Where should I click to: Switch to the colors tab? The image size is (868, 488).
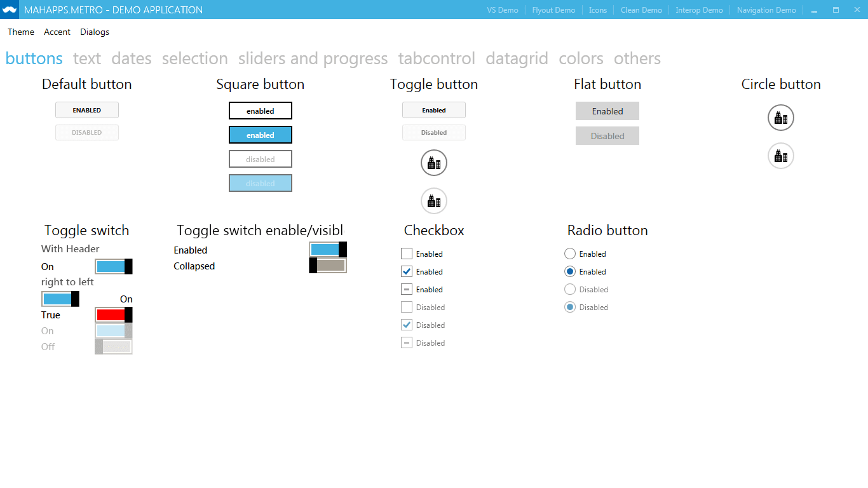(580, 58)
